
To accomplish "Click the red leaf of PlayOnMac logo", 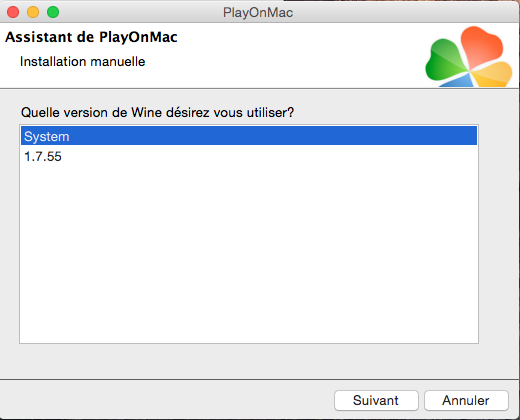I will coord(482,46).
